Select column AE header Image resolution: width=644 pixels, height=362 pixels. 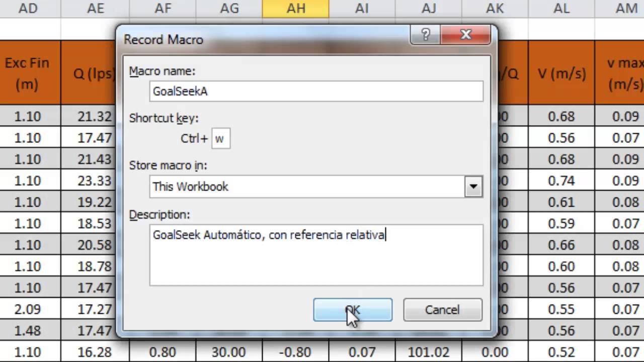pyautogui.click(x=95, y=8)
